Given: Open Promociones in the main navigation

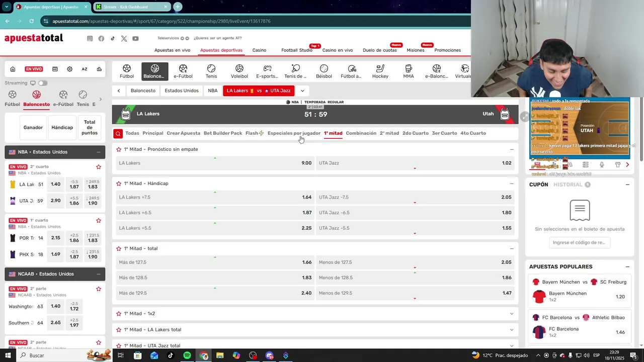Looking at the screenshot, I should [448, 50].
